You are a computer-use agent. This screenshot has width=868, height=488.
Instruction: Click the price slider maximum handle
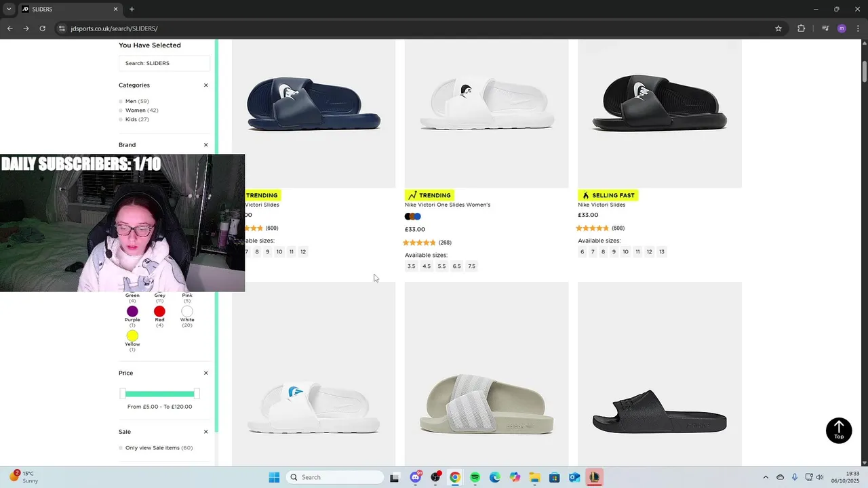[x=197, y=394]
